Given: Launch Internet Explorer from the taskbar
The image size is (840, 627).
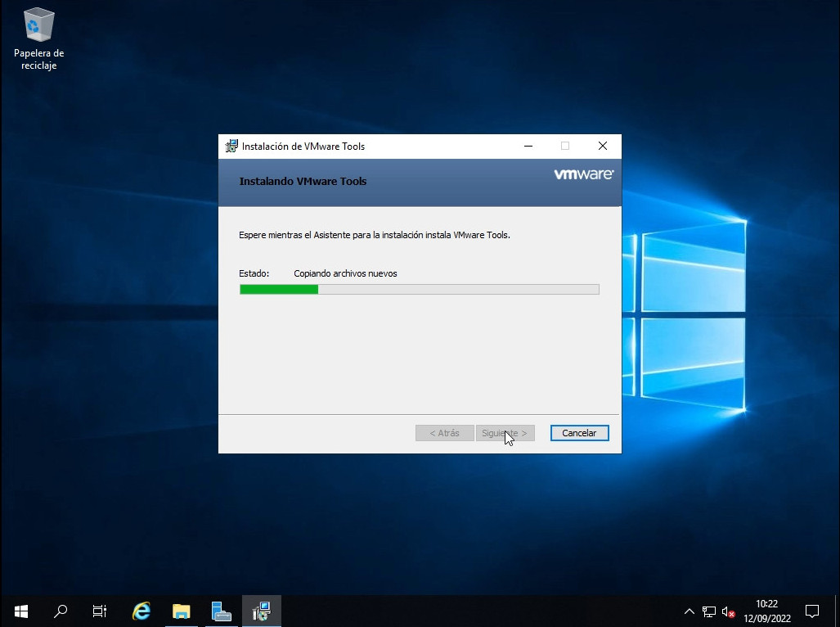Looking at the screenshot, I should [x=141, y=611].
